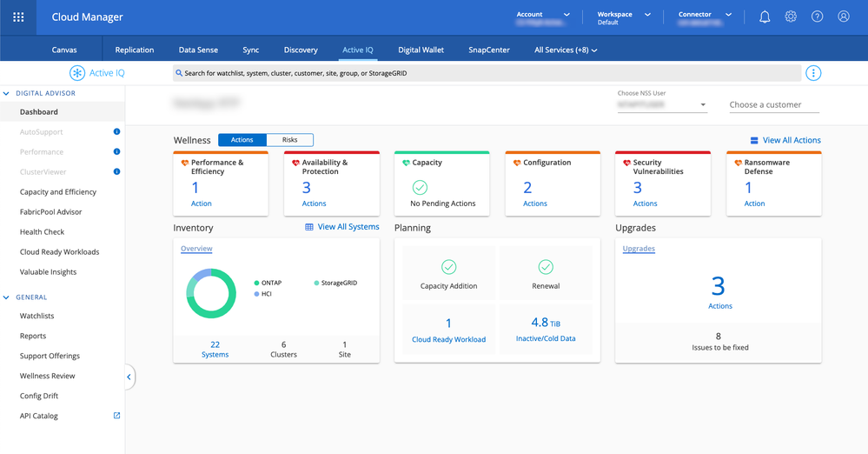Click the external link icon beside API Catalog
868x454 pixels.
coord(116,416)
